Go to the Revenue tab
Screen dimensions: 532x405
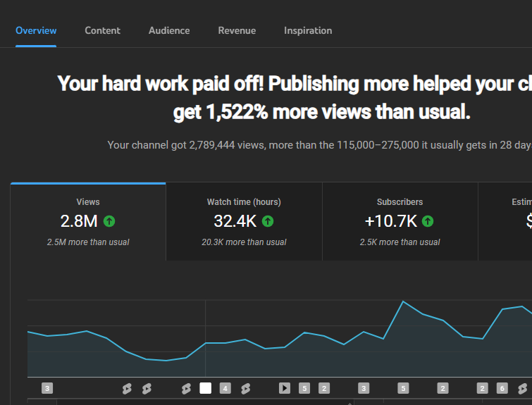click(x=237, y=30)
